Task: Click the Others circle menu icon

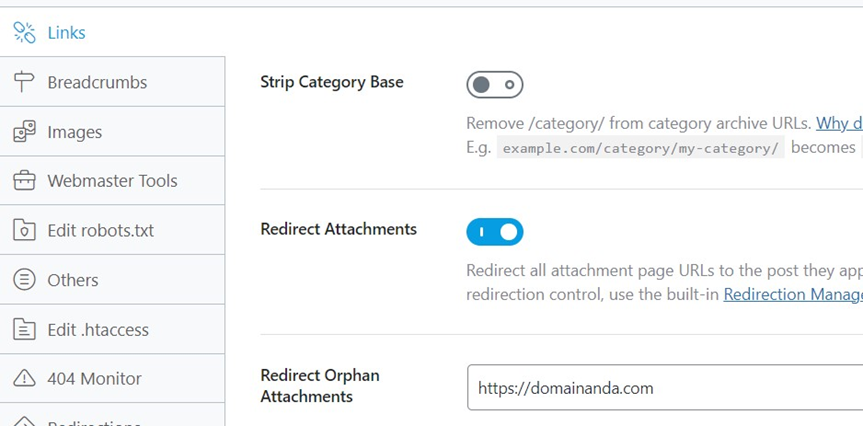Action: [24, 280]
